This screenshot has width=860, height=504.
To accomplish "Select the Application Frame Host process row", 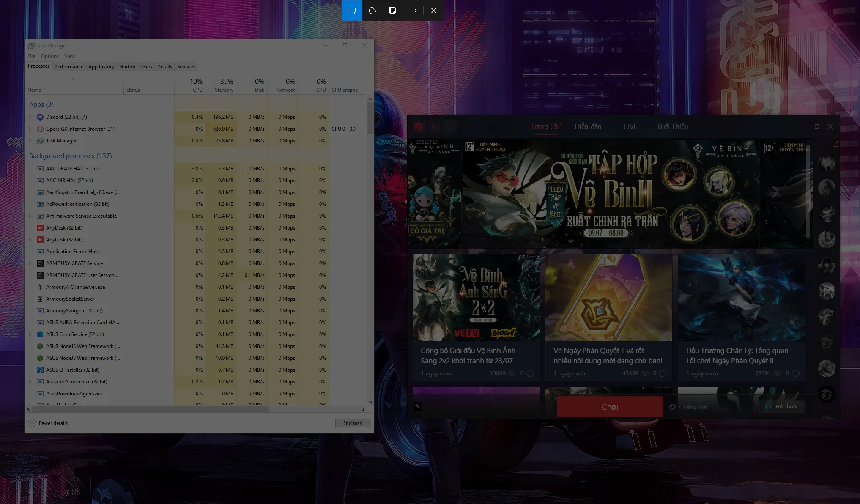I will 196,252.
